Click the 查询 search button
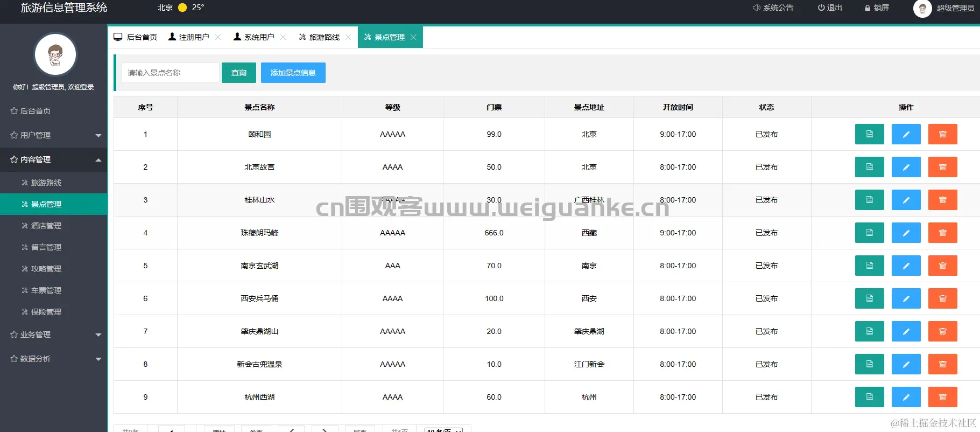 [x=239, y=73]
